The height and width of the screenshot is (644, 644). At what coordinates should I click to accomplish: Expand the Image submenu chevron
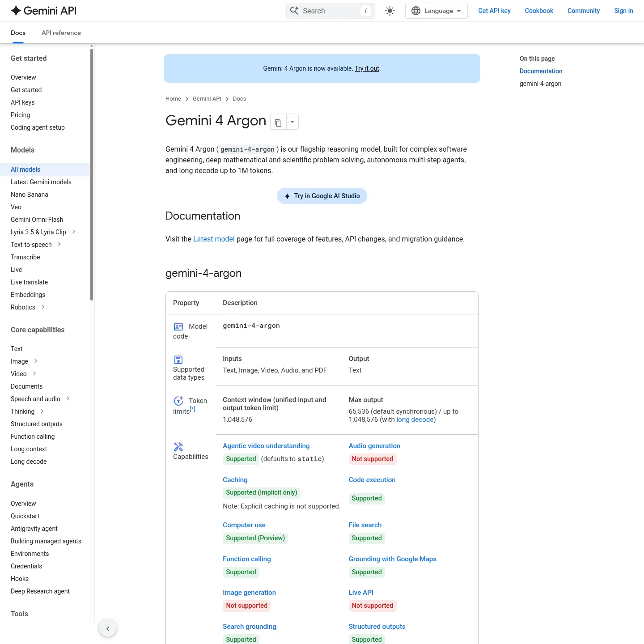tap(36, 361)
